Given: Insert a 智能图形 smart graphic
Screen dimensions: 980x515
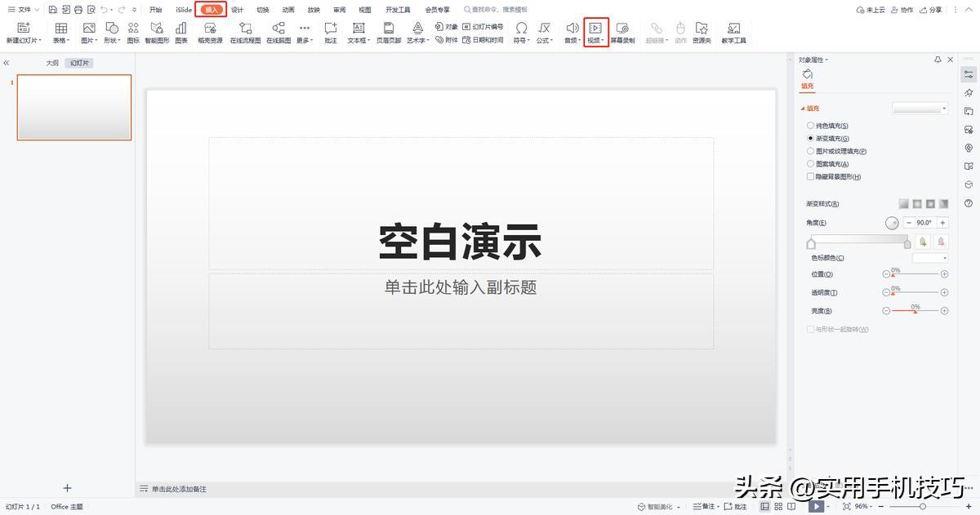Looking at the screenshot, I should point(157,33).
